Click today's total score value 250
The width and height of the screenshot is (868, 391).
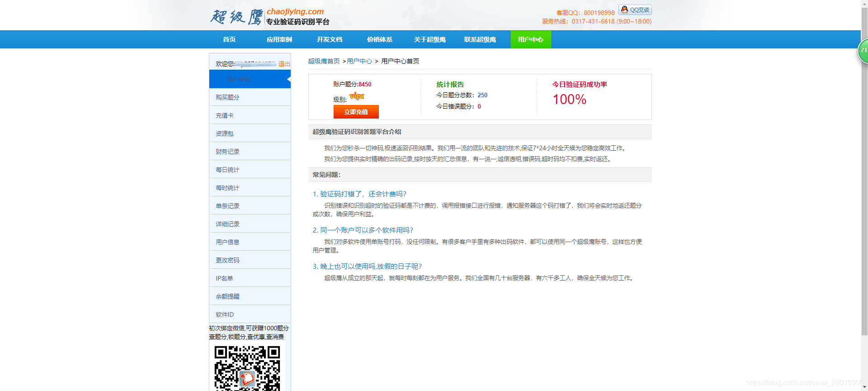point(482,95)
